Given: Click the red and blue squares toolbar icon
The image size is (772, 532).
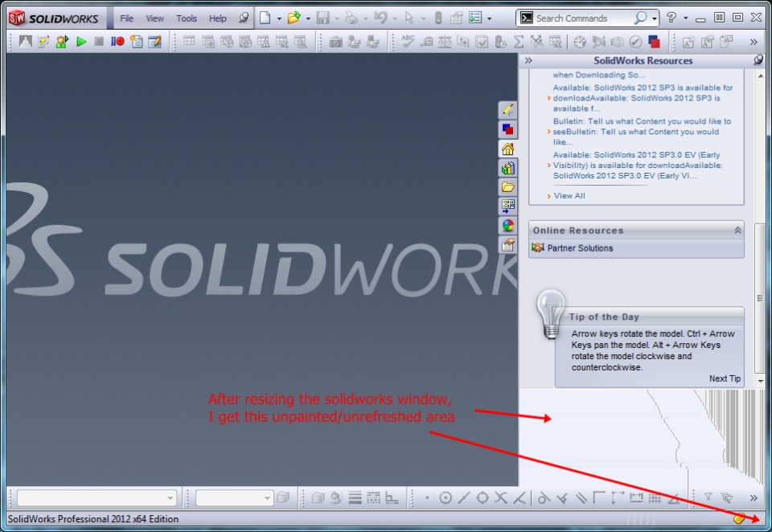Looking at the screenshot, I should (x=654, y=43).
